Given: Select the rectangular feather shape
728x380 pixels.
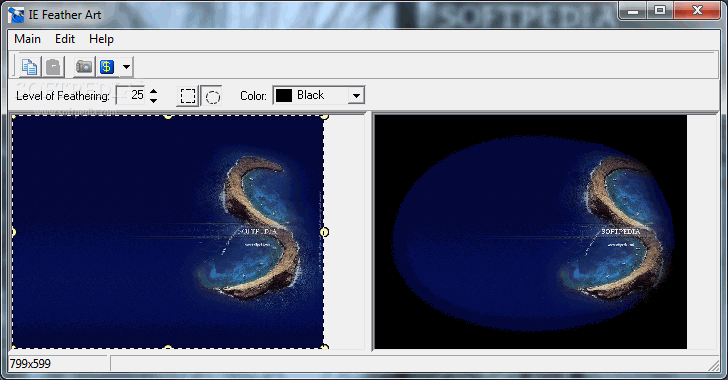Looking at the screenshot, I should pos(188,96).
